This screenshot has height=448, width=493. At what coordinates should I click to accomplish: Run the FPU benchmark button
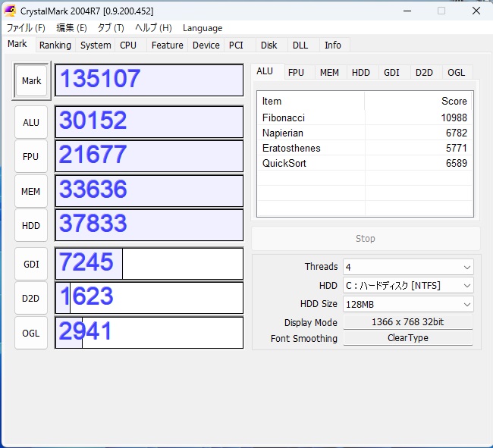click(31, 156)
